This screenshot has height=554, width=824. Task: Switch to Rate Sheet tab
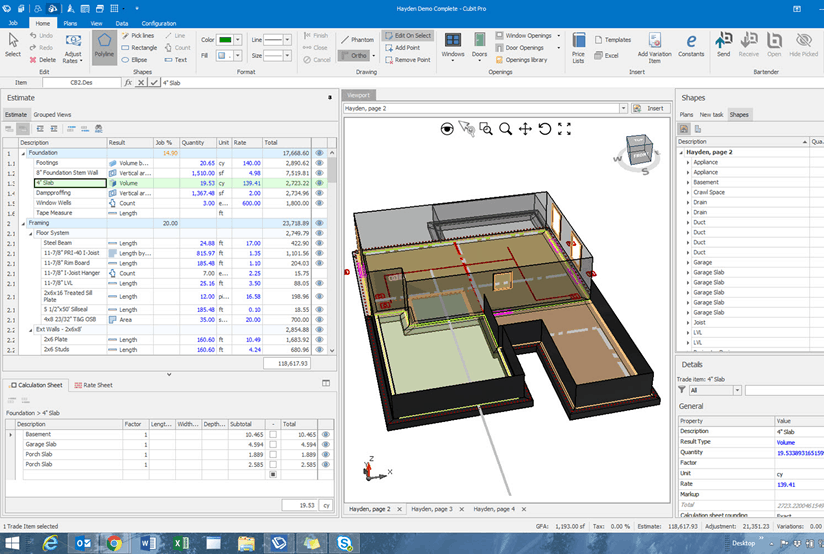point(94,385)
